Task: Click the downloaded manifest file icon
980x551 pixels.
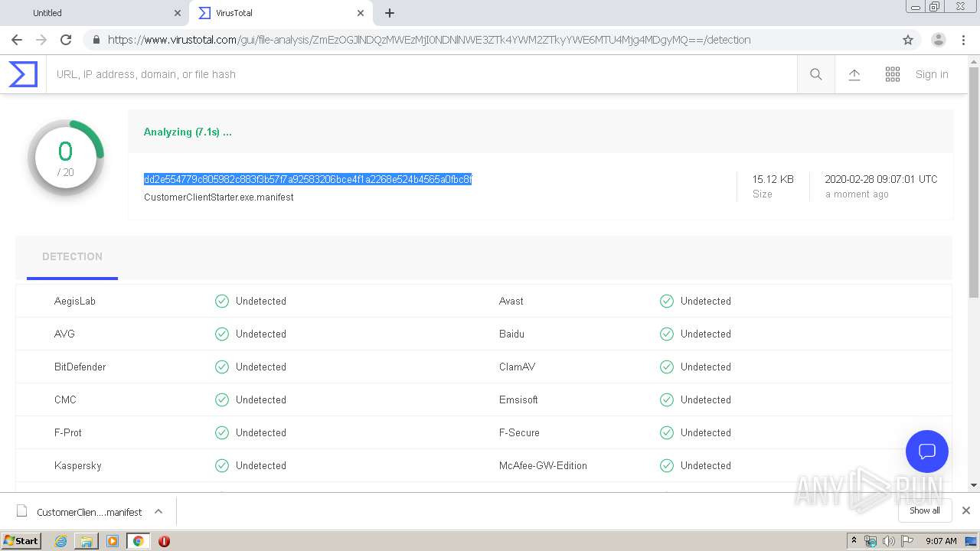Action: click(22, 511)
